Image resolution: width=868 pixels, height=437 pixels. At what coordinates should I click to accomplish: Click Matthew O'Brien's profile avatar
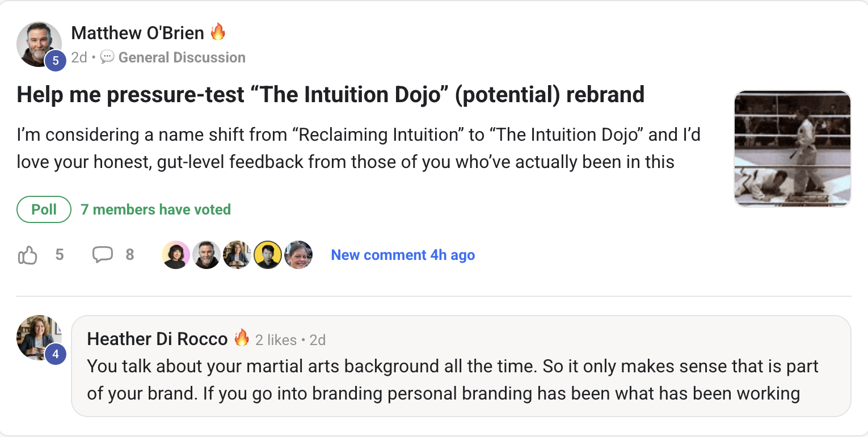37,43
